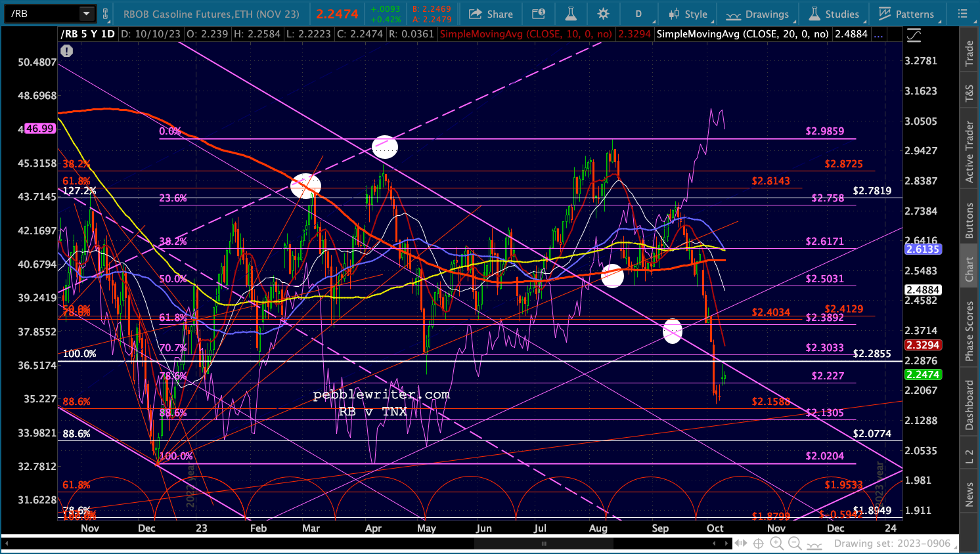Open chart settings gear icon
This screenshot has width=980, height=554.
[603, 14]
